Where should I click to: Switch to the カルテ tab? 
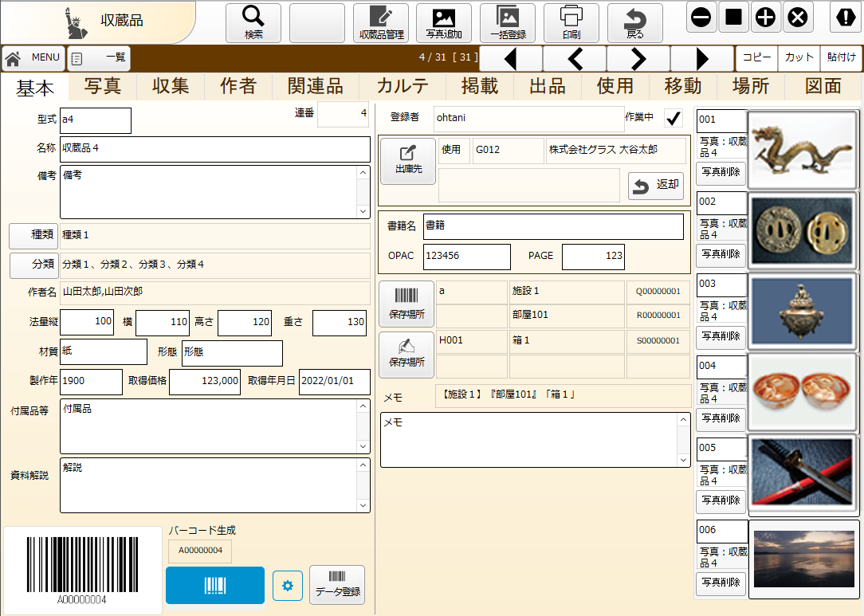click(x=403, y=86)
